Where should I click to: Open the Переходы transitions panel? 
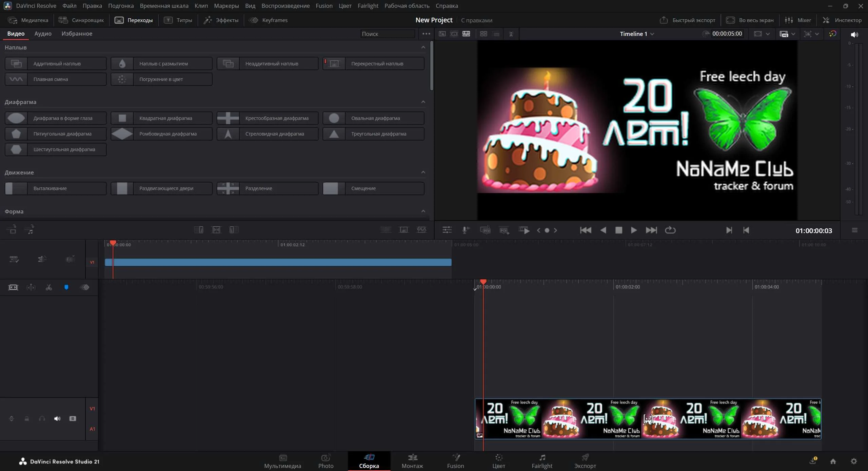pos(134,20)
